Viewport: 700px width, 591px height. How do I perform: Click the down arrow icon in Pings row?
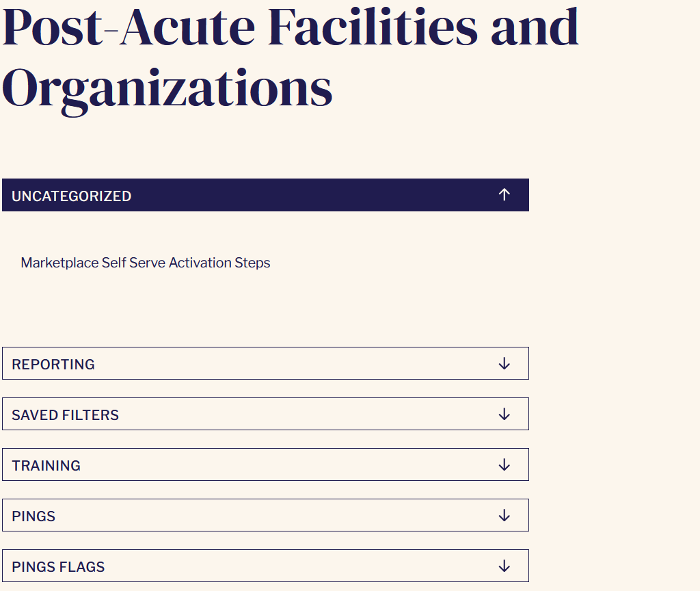(504, 515)
